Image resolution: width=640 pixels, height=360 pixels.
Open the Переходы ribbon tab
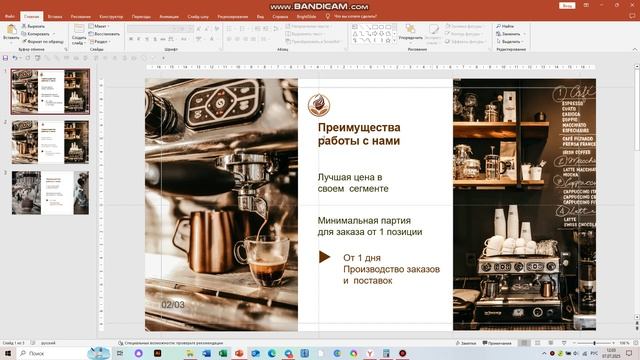[x=141, y=17]
